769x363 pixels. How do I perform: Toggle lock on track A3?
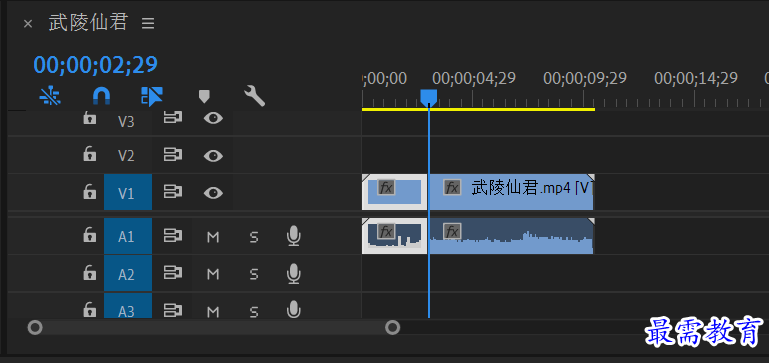point(89,310)
